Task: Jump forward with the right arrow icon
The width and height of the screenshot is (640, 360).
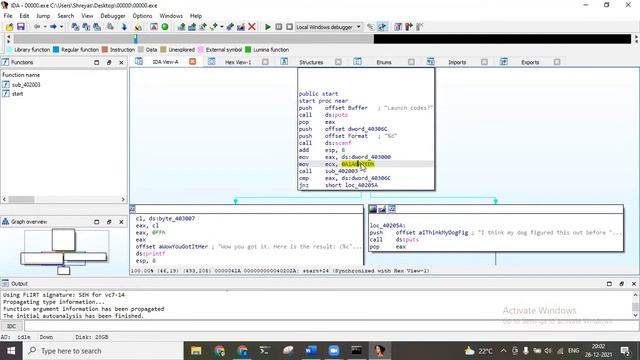Action: point(53,27)
